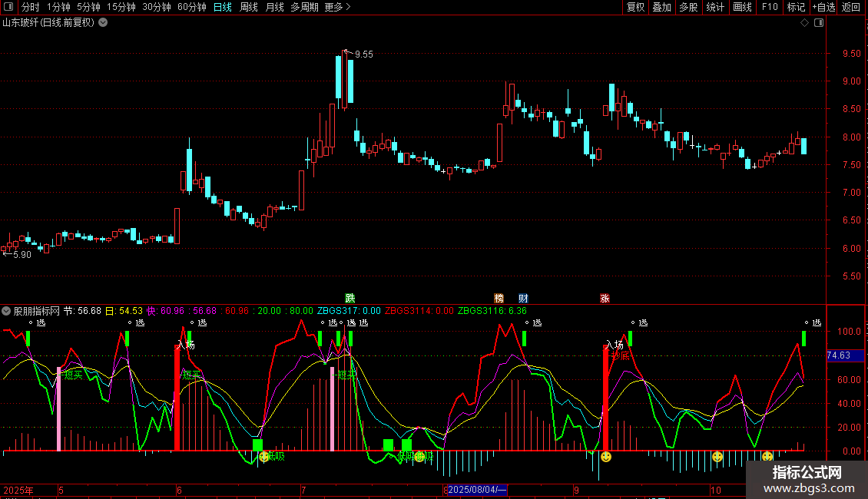Expand 更多 timeframe options
868x499 pixels.
pyautogui.click(x=337, y=8)
